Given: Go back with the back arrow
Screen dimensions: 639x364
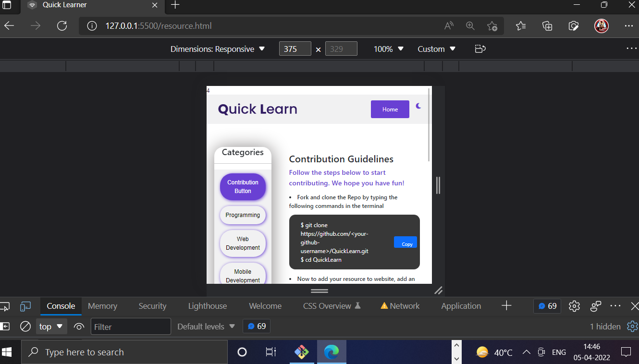Looking at the screenshot, I should point(9,26).
